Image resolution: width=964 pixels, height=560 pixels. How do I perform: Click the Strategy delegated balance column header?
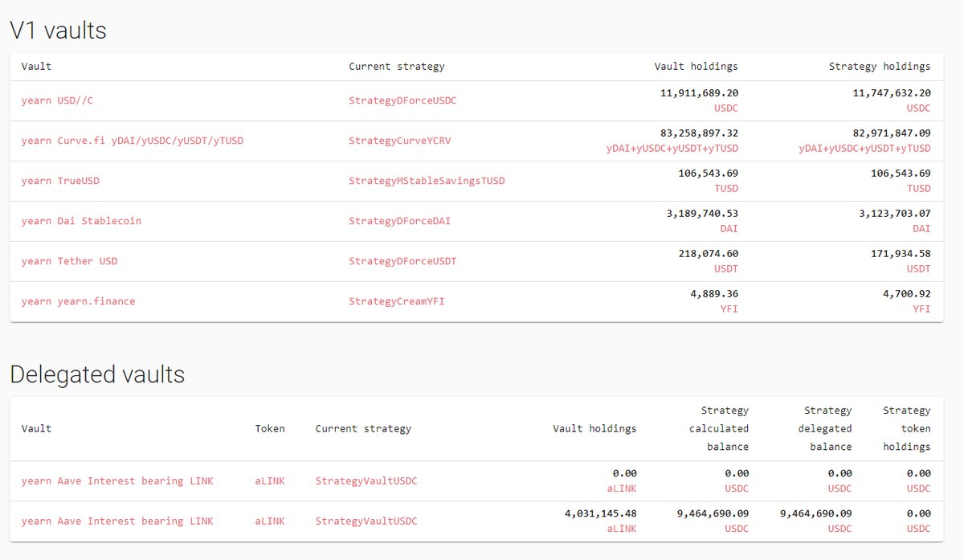pyautogui.click(x=825, y=428)
